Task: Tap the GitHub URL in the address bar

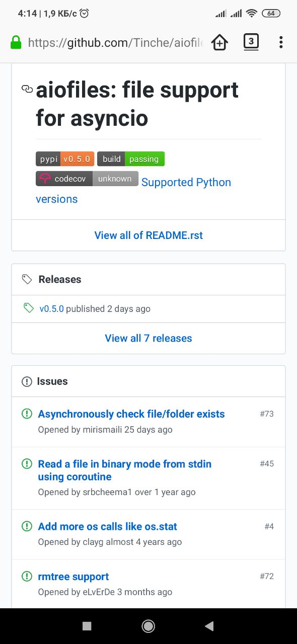Action: pos(116,43)
